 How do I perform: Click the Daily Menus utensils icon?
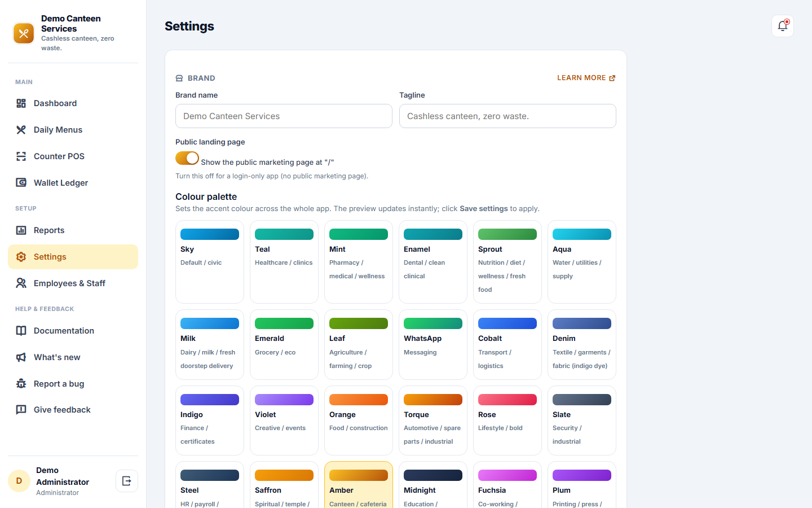click(x=21, y=130)
